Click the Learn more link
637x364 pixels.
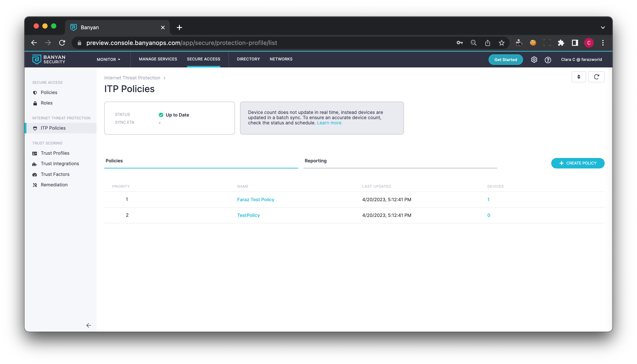click(329, 123)
